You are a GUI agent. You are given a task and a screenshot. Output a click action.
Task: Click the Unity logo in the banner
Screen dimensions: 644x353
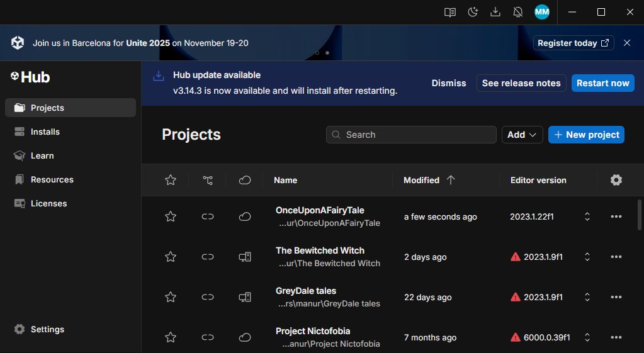pos(18,43)
